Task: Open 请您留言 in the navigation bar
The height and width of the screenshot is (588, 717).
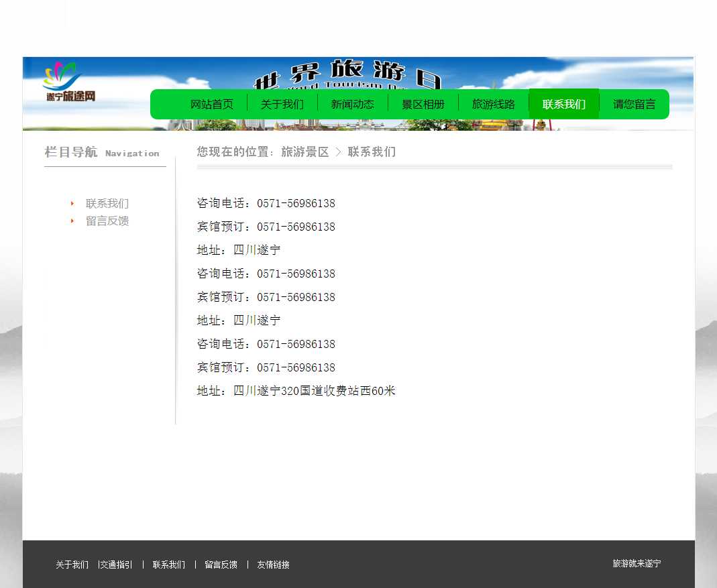Action: tap(635, 105)
